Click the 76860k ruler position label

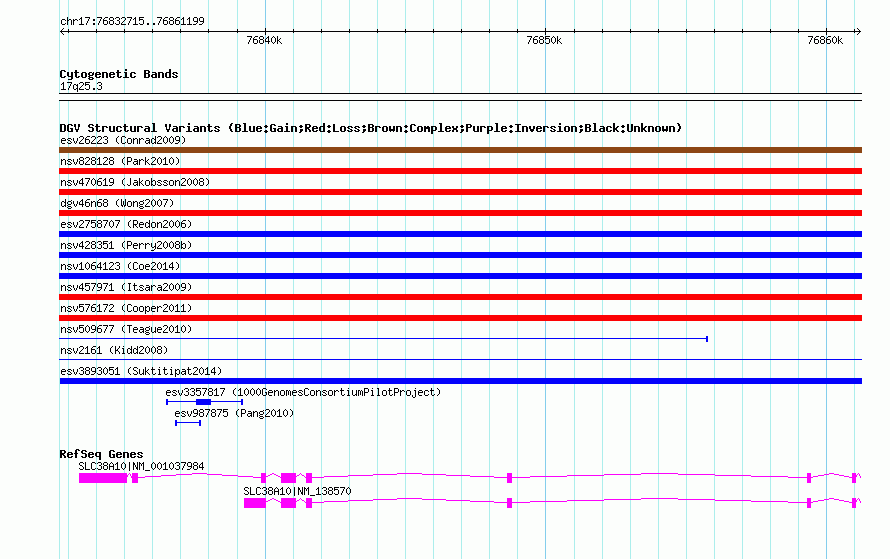click(825, 40)
